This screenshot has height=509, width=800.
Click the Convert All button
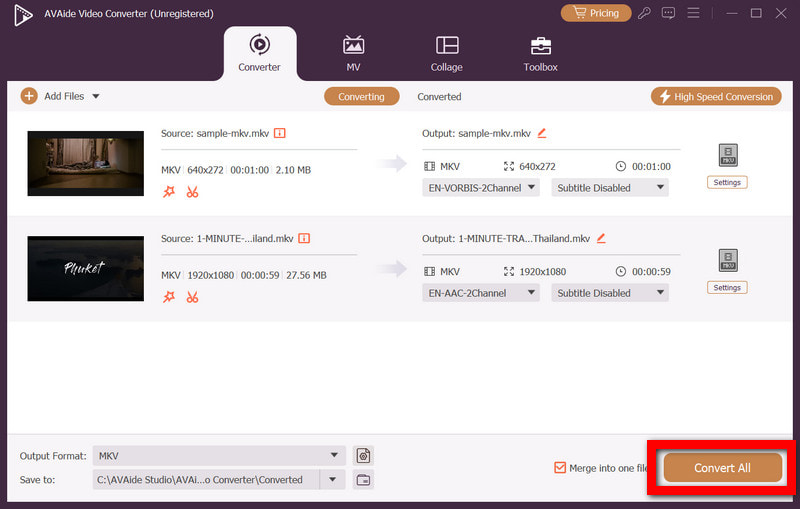point(722,468)
